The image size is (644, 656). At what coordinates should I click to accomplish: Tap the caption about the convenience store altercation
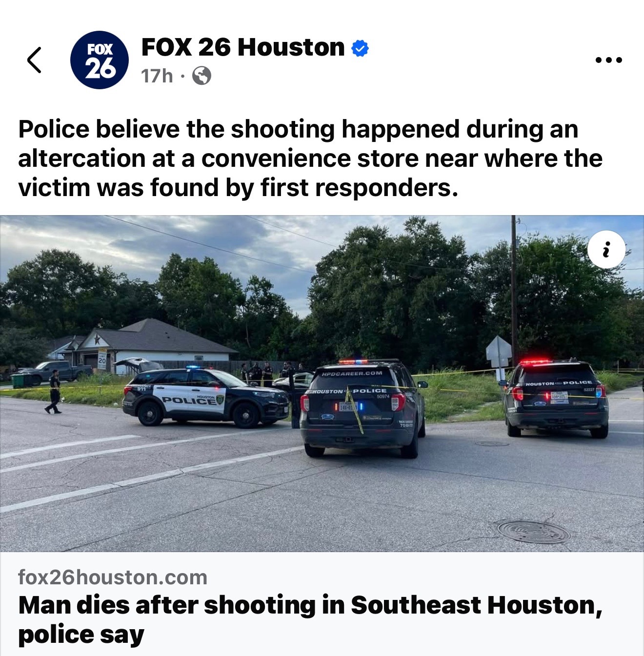point(310,159)
